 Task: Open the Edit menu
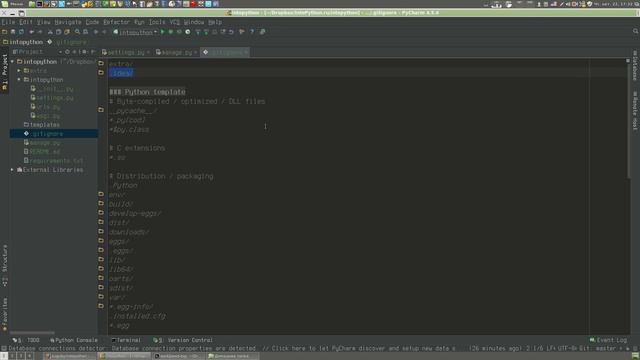[x=26, y=22]
